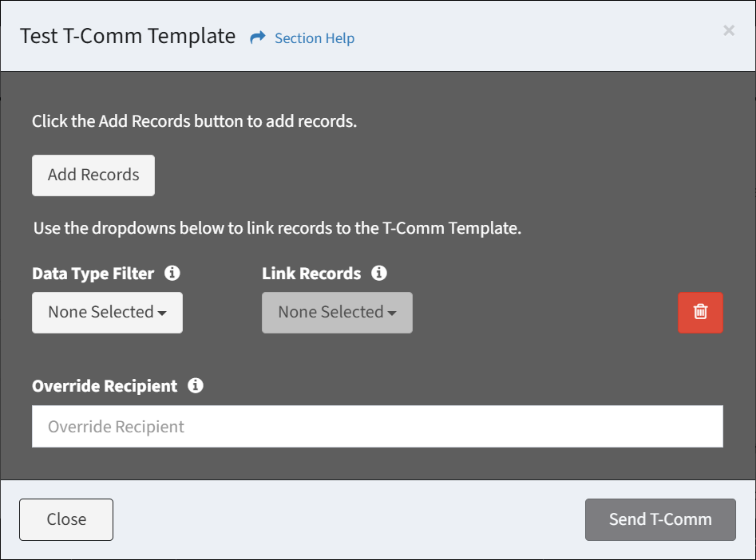Click the Add Records button
Image resolution: width=756 pixels, height=560 pixels.
(x=93, y=175)
